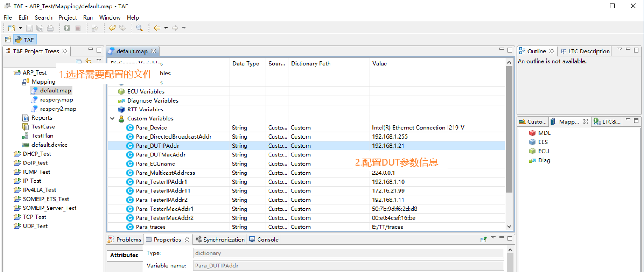Switch to the Custo... tab
The width and height of the screenshot is (644, 273).
[533, 122]
